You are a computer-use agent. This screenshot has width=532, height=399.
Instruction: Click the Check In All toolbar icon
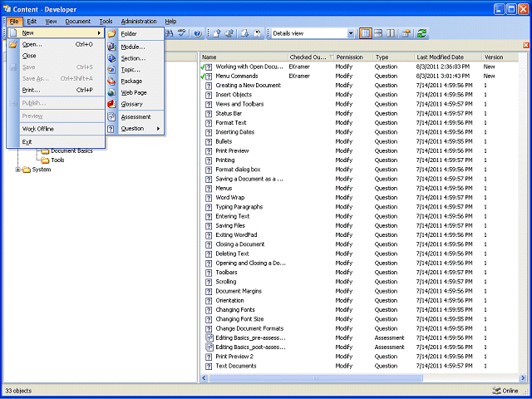coord(229,33)
